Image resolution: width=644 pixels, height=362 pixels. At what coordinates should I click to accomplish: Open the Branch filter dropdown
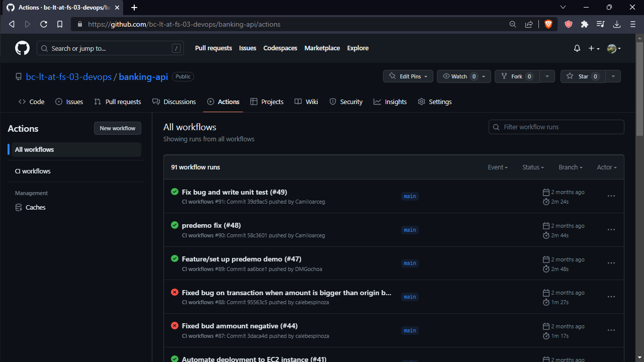(x=570, y=167)
